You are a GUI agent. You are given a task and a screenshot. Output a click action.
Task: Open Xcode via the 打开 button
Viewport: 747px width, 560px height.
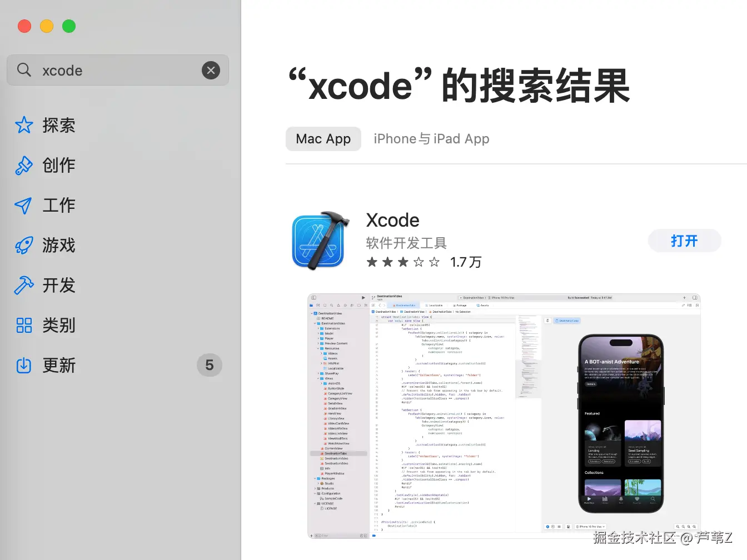pos(684,241)
